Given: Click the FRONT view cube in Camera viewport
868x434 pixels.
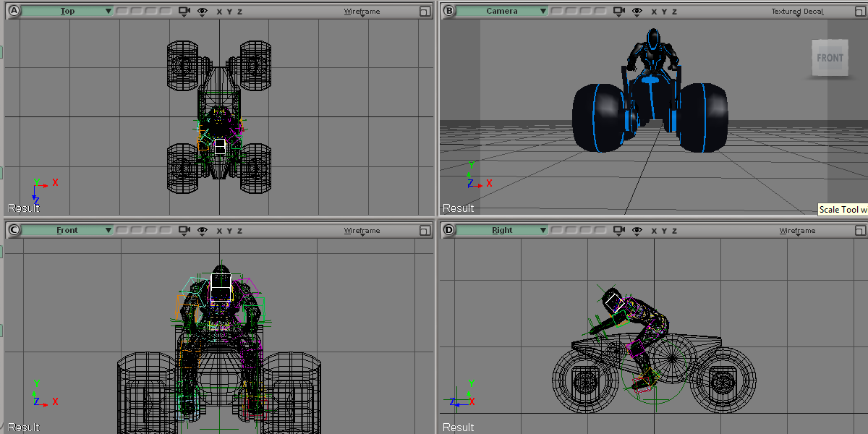Looking at the screenshot, I should [830, 58].
